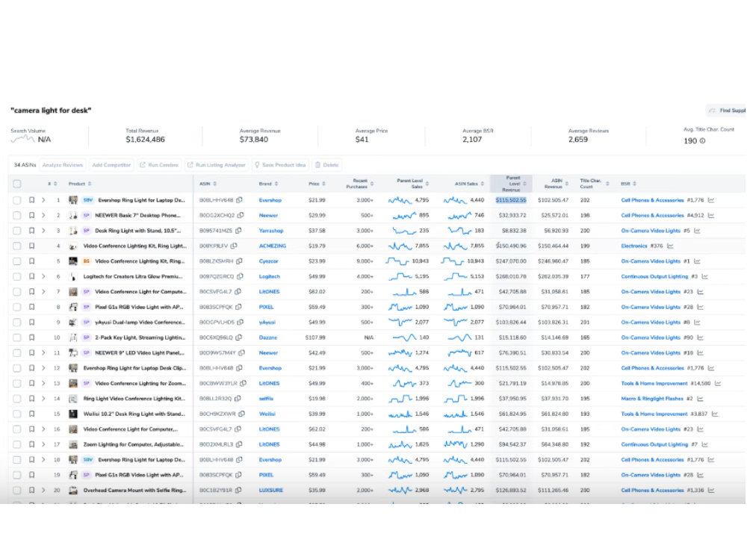Open the LUXSURE brand link
Screen dimensions: 747x560
pyautogui.click(x=270, y=490)
